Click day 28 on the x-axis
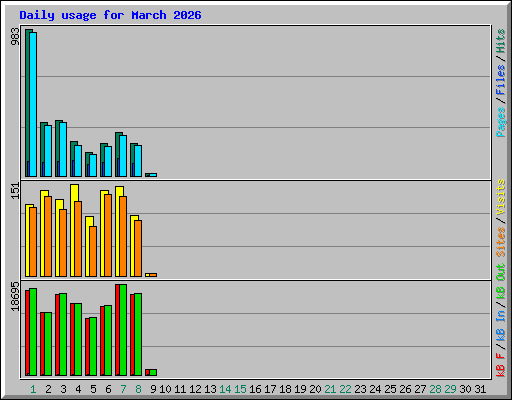This screenshot has height=400, width=512. tap(435, 389)
